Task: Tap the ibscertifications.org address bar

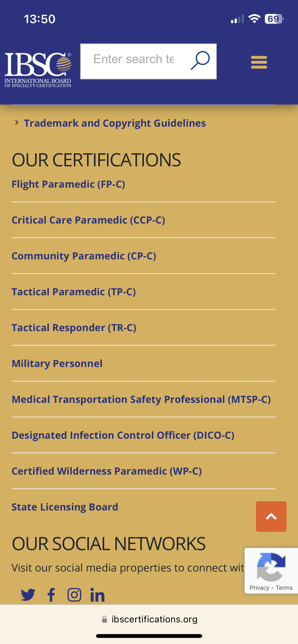Action: pos(149,619)
